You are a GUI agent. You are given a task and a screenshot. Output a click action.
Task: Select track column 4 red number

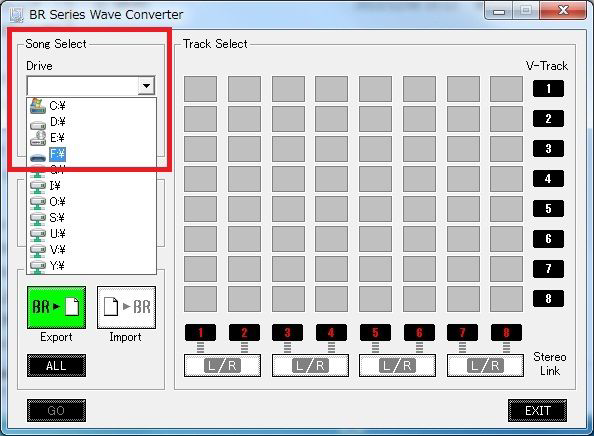(x=331, y=333)
